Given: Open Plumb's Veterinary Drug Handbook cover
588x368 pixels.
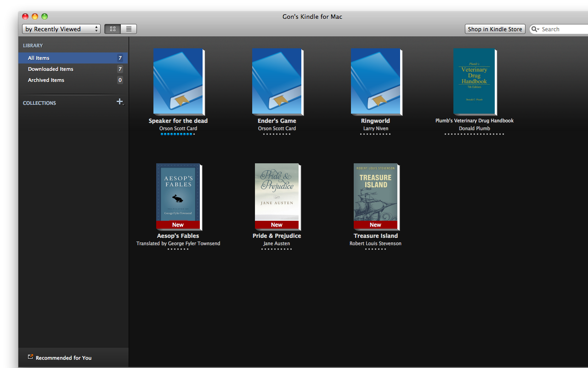Looking at the screenshot, I should point(475,82).
